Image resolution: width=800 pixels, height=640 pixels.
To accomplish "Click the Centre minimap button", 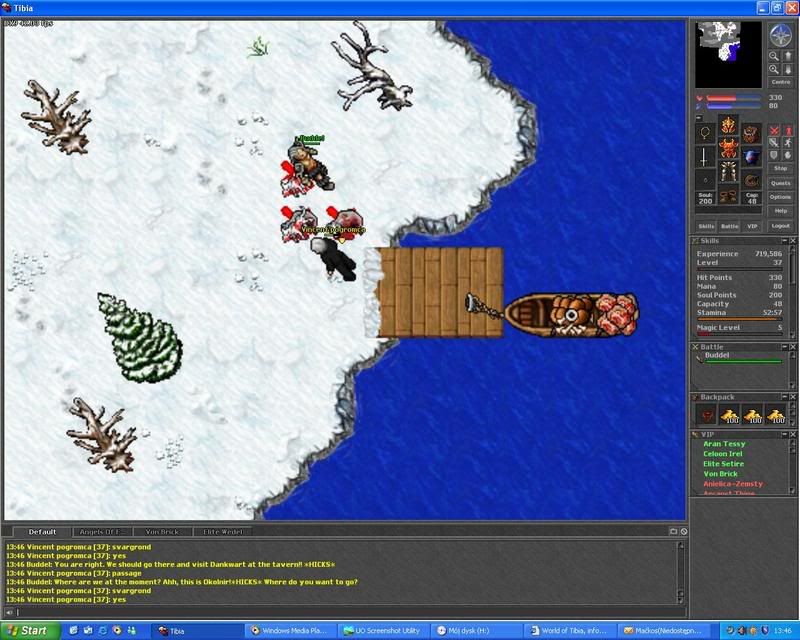I will click(x=781, y=82).
